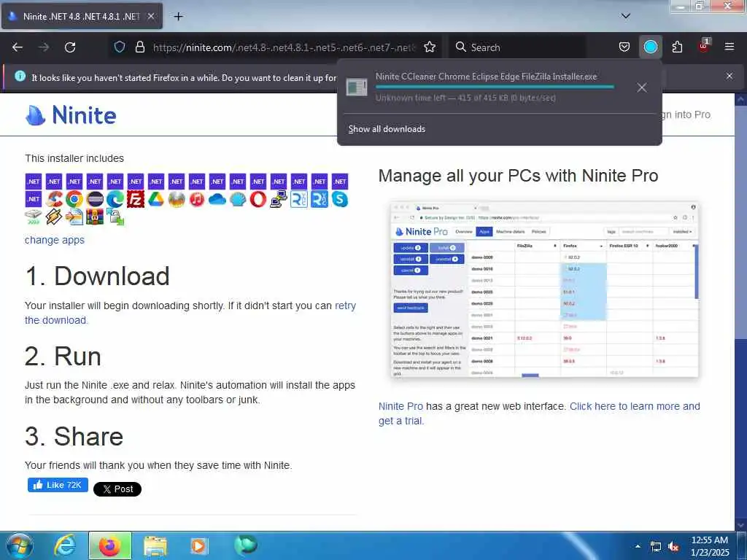Expand the list all tabs chevron
This screenshot has height=560, width=747.
point(626,16)
